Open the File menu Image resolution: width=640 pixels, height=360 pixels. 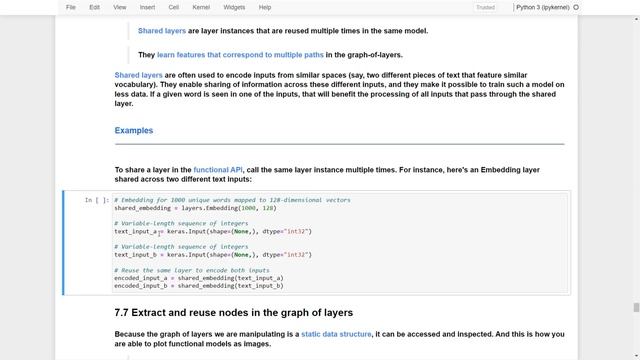(71, 7)
